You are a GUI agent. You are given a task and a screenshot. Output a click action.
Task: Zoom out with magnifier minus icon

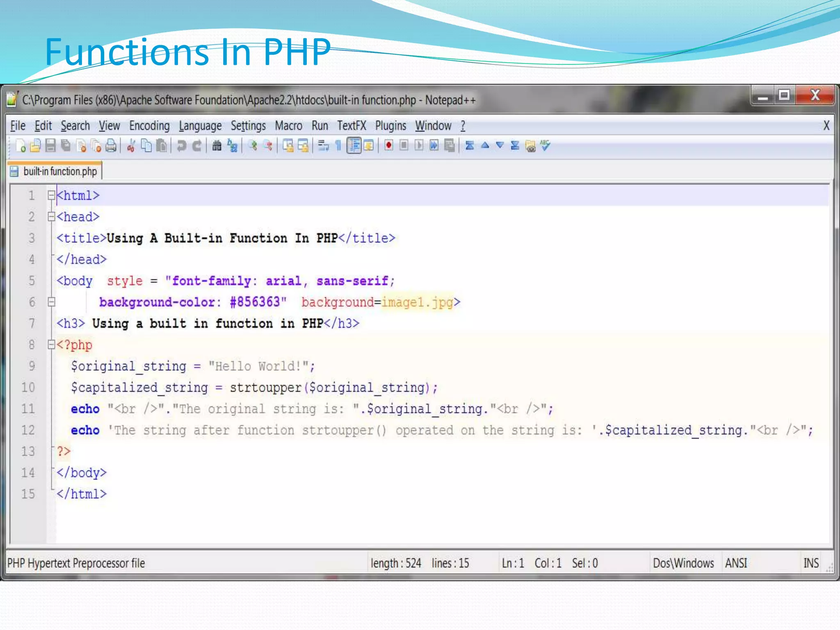pos(267,146)
